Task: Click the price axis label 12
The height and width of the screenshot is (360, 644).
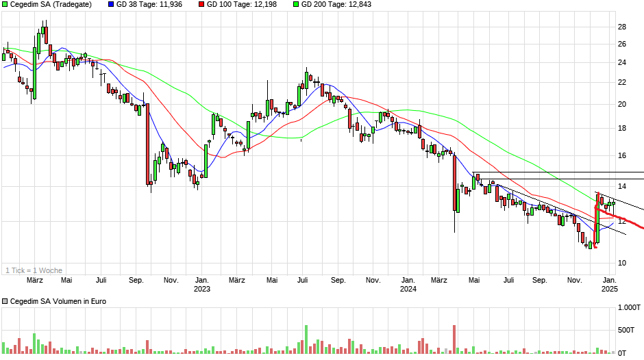Action: coord(622,222)
